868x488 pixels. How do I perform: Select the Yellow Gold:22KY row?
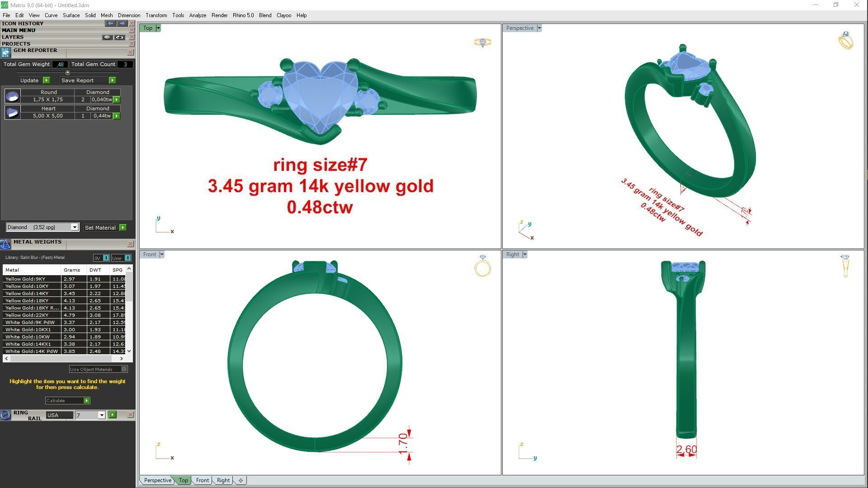pyautogui.click(x=64, y=315)
